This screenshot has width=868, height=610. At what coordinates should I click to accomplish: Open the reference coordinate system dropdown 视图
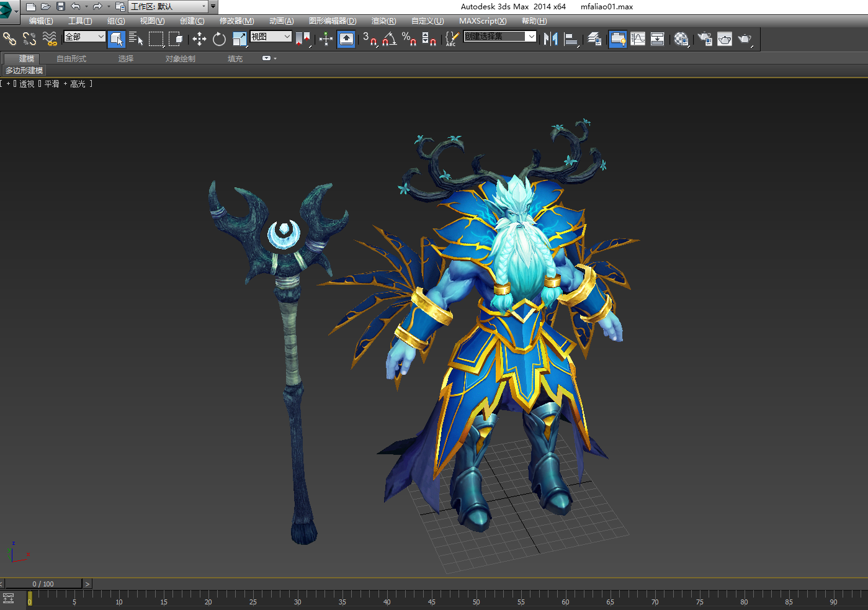click(x=271, y=37)
